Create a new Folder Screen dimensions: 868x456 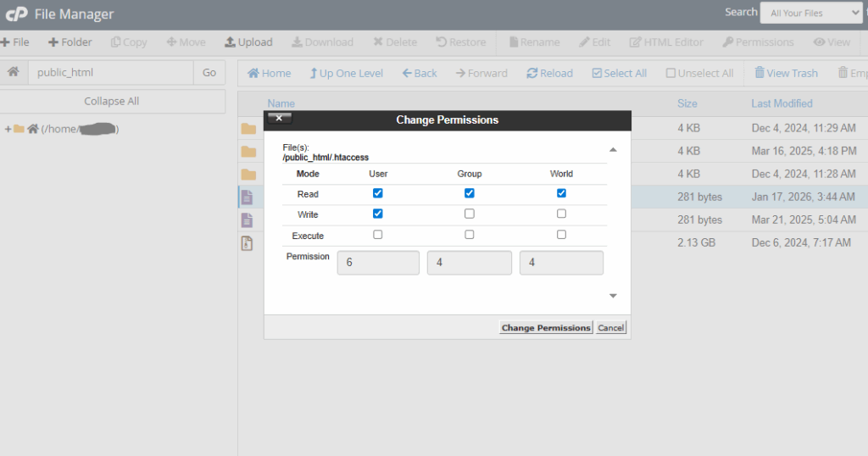[70, 42]
